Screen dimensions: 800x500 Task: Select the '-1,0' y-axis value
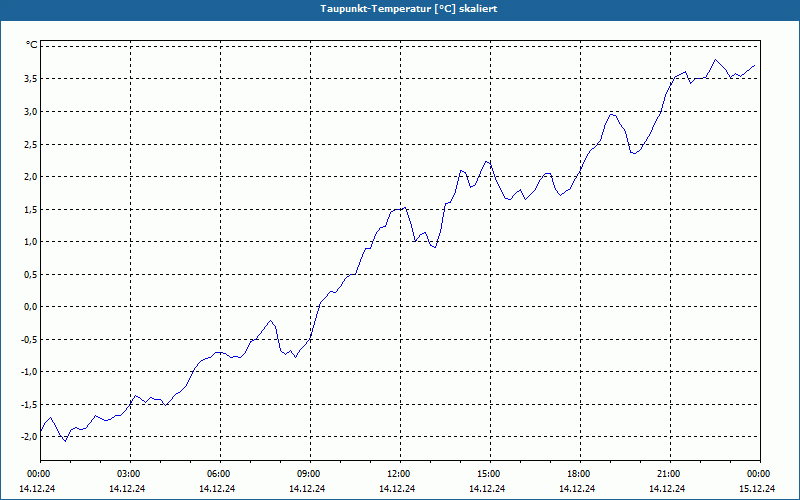coord(30,371)
